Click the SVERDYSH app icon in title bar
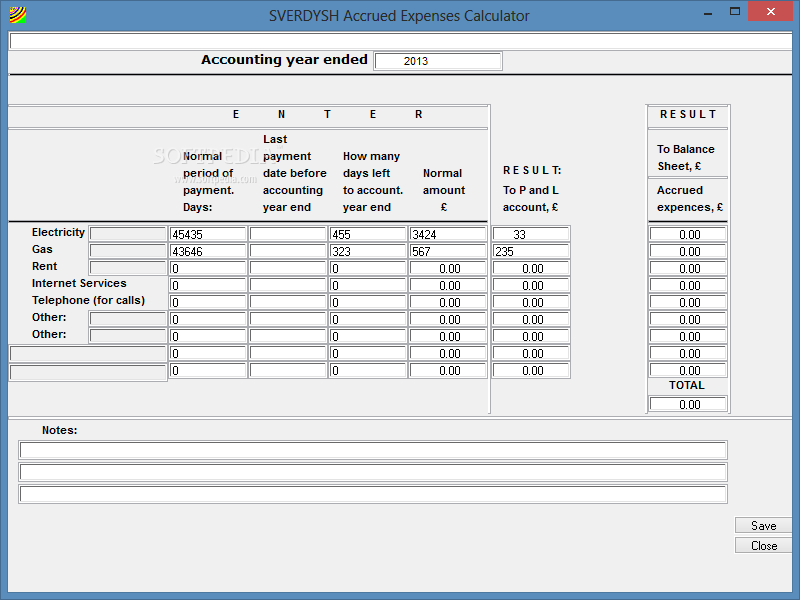The height and width of the screenshot is (600, 800). pyautogui.click(x=18, y=15)
